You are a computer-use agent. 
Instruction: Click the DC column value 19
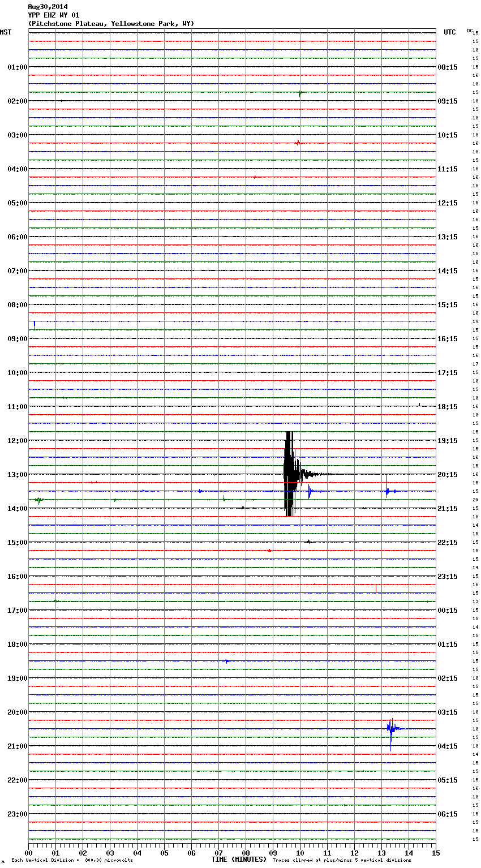pos(475,322)
